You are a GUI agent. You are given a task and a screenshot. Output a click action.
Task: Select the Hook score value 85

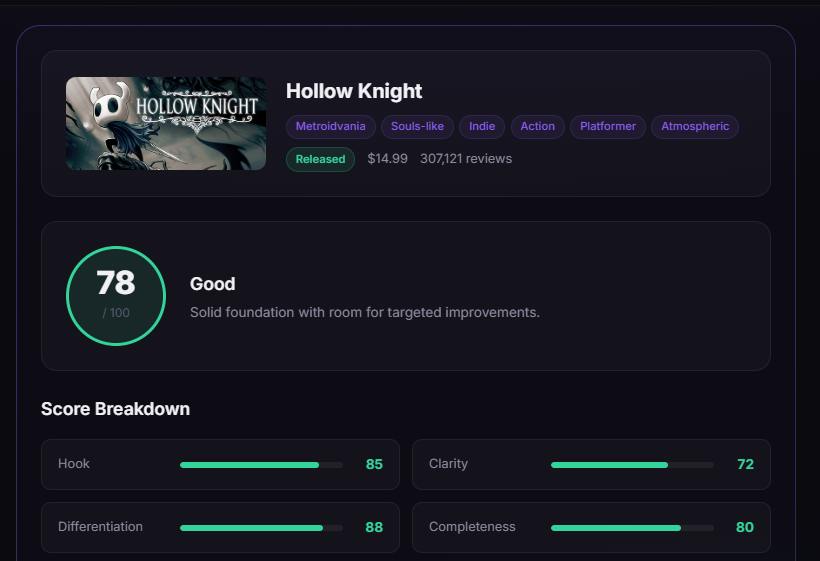374,465
